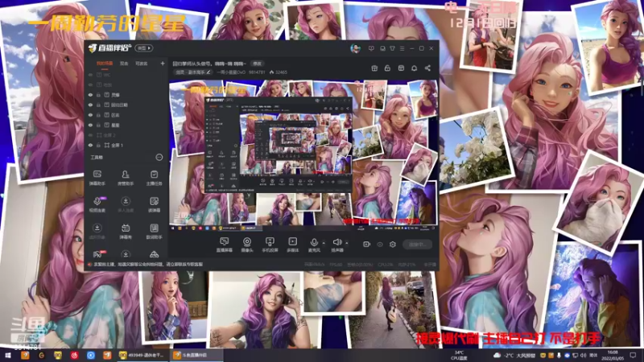The width and height of the screenshot is (644, 362).
Task: Show the hidden 全屏 2 source layer
Action: 90,135
